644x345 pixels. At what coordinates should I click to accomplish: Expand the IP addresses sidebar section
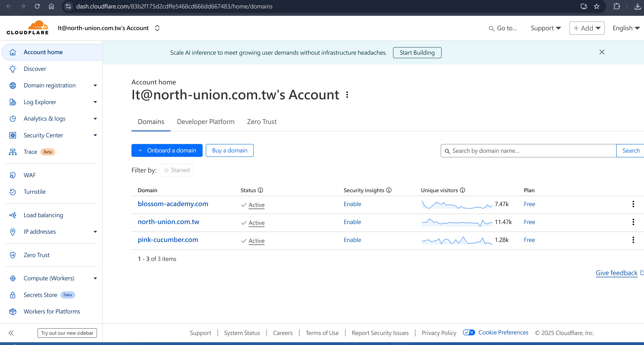95,232
